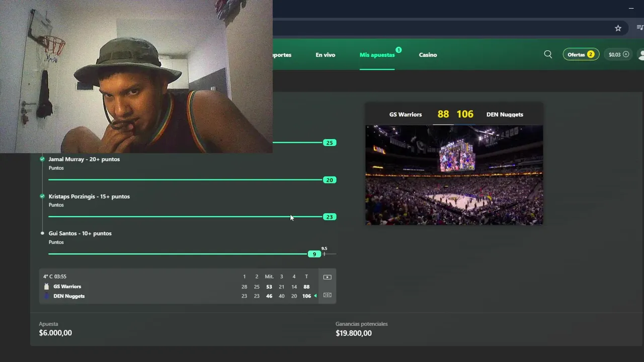Click the Kristaps Porzingis points progress bar

click(x=185, y=217)
